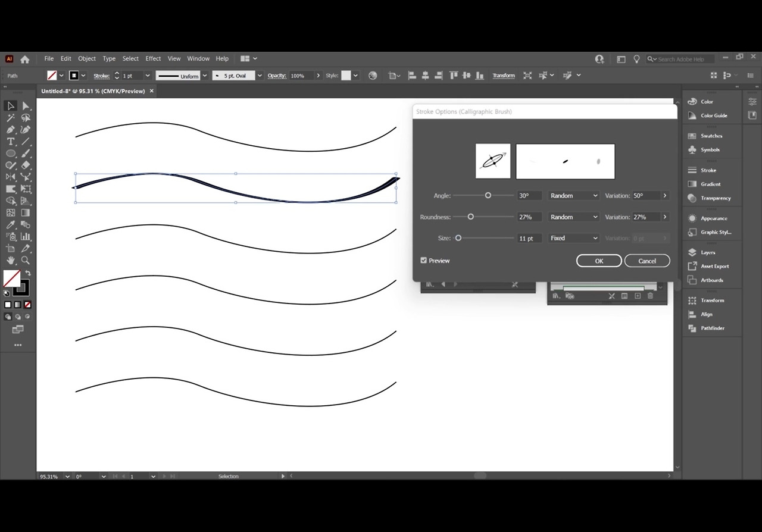Click OK in Stroke Options dialog
This screenshot has height=532, width=762.
(599, 261)
